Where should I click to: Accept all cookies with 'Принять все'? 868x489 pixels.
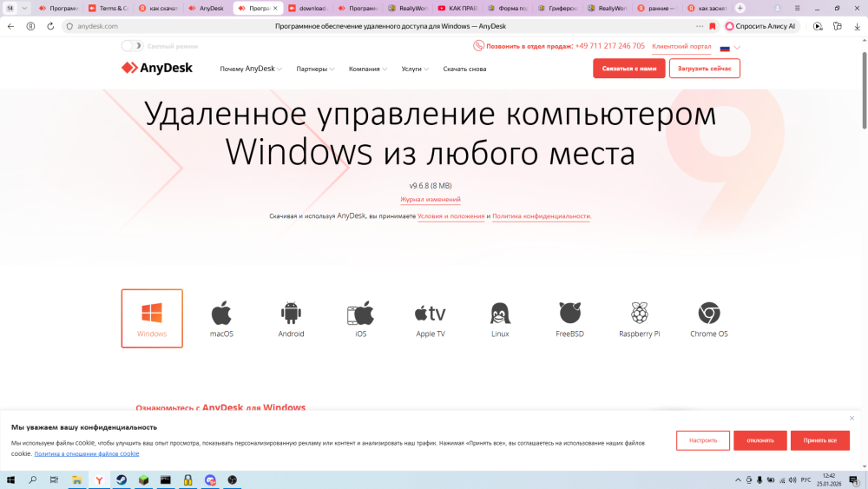point(820,441)
